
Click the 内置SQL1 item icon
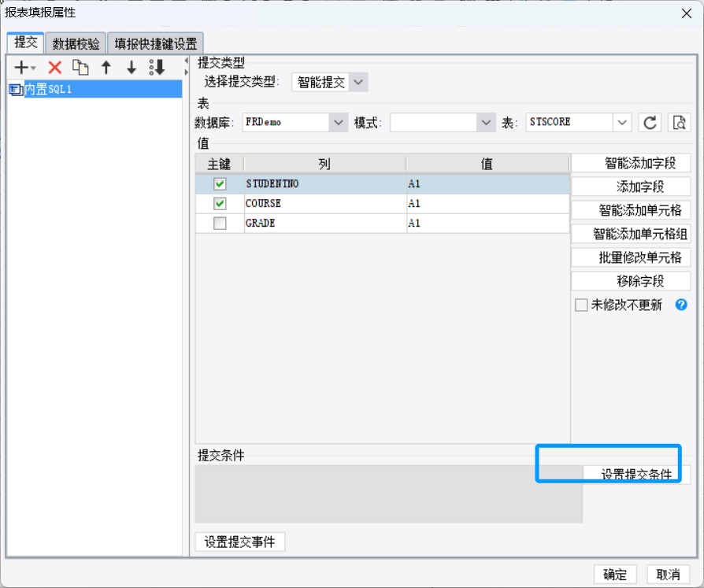pos(16,90)
